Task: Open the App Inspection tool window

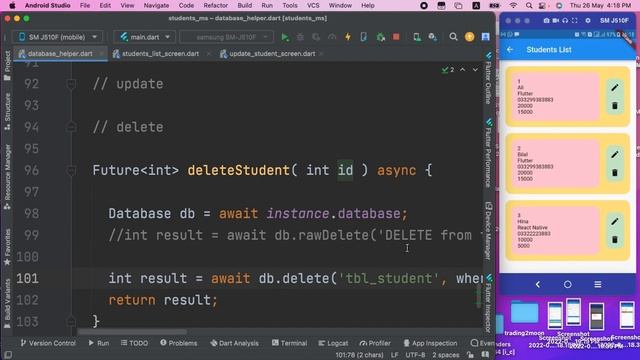Action: point(430,343)
